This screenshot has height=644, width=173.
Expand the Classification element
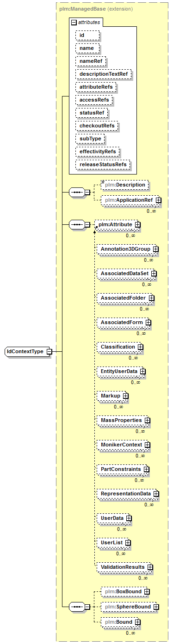[140, 347]
